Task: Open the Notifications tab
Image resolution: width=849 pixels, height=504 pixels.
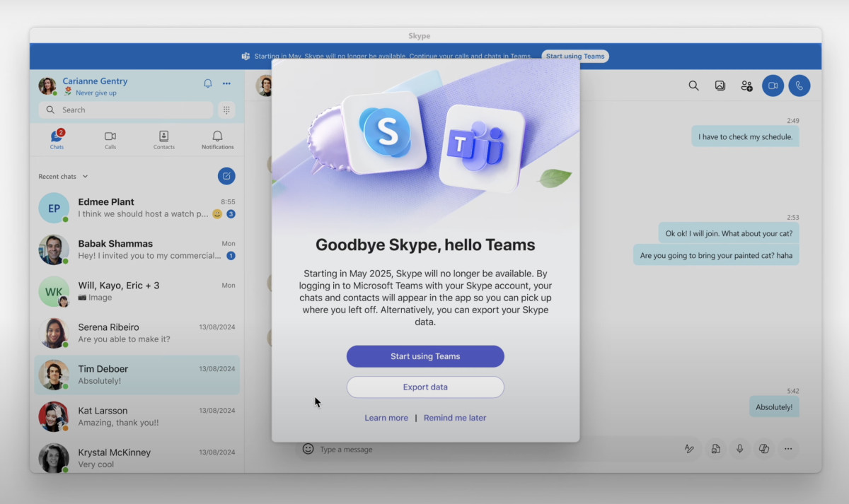Action: click(216, 139)
